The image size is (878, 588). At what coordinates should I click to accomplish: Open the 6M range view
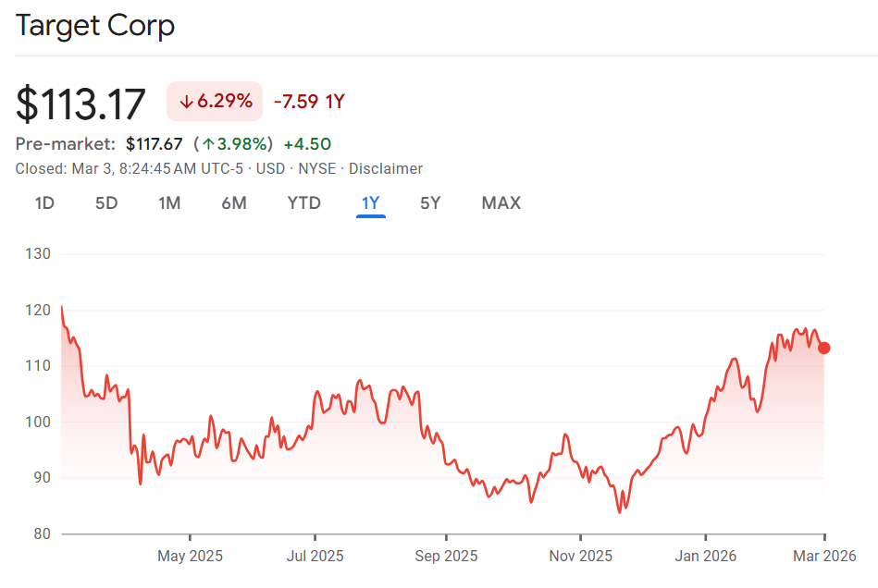point(234,202)
